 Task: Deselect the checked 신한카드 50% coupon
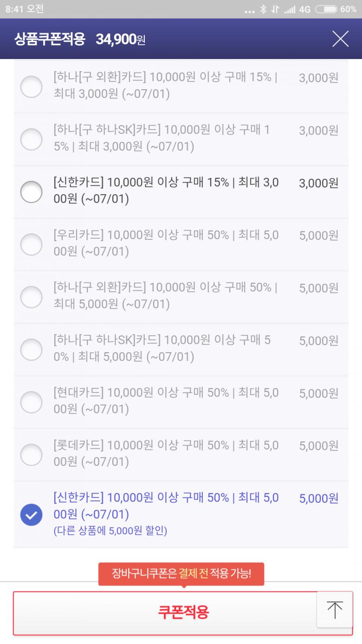pyautogui.click(x=32, y=514)
